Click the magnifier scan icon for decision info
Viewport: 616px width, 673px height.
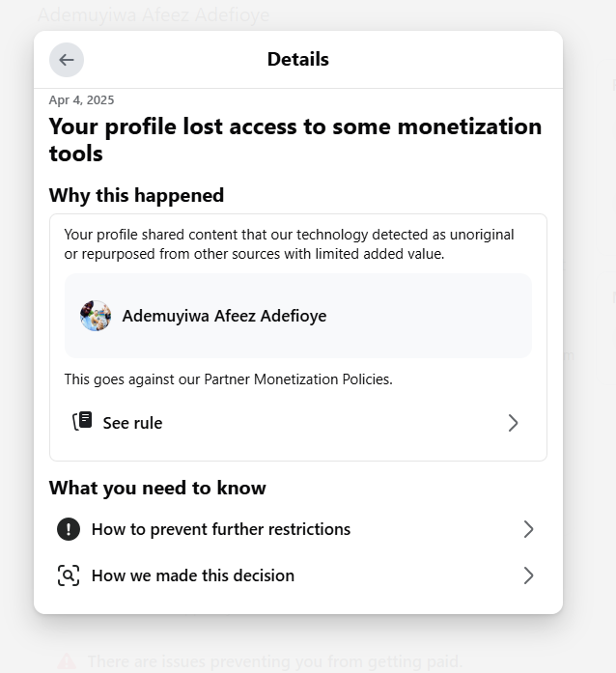69,575
